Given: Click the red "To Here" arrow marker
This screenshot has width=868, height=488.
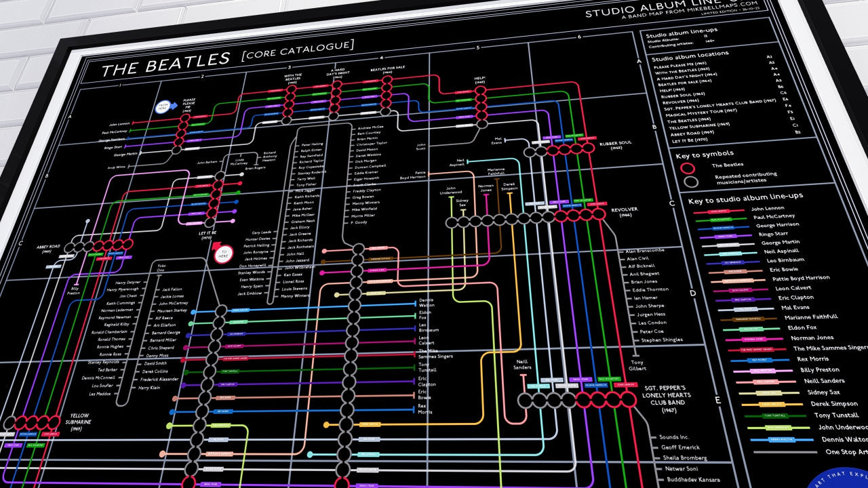Looking at the screenshot, I should (x=223, y=252).
